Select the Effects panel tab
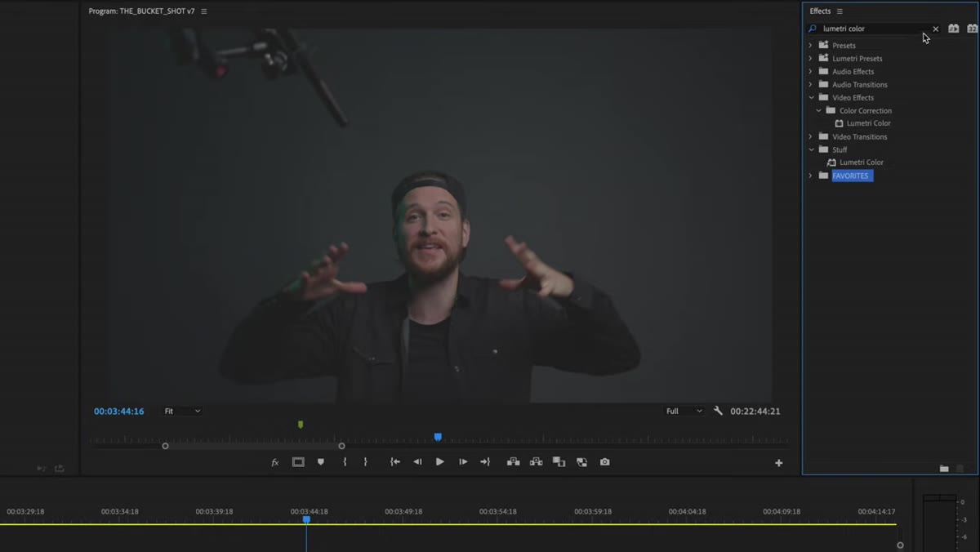This screenshot has width=980, height=552. (820, 11)
